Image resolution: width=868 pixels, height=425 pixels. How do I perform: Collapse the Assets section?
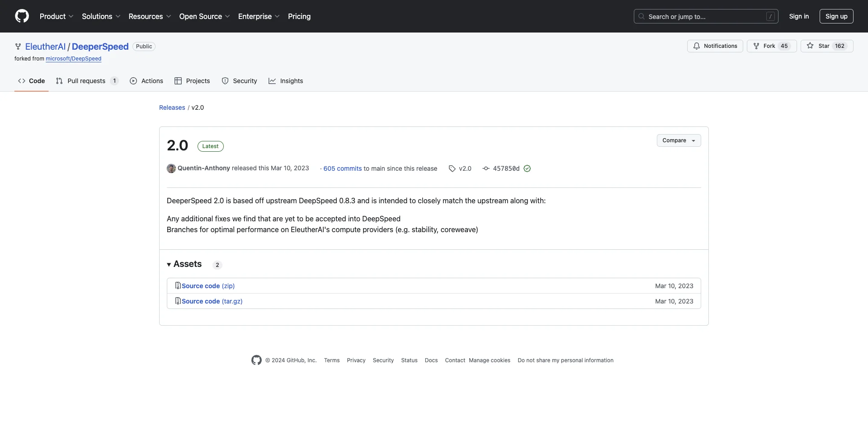tap(184, 264)
